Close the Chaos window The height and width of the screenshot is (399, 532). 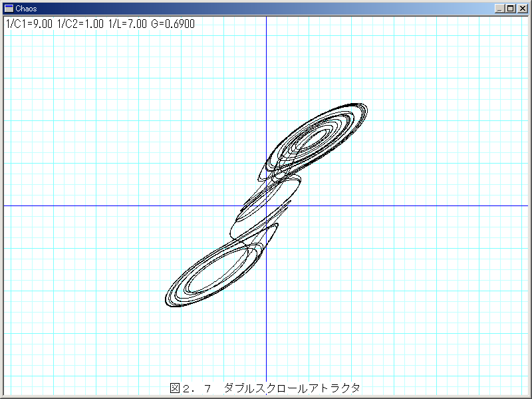click(523, 9)
